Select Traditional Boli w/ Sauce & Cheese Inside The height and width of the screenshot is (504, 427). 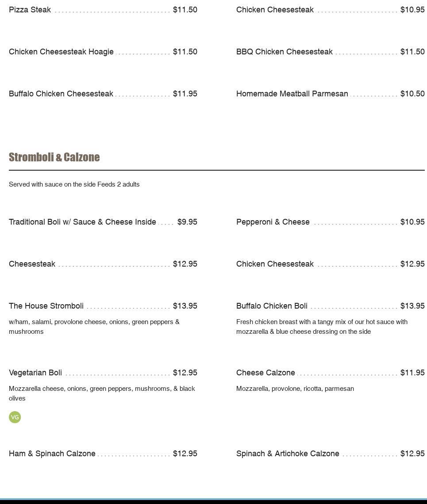tap(82, 222)
